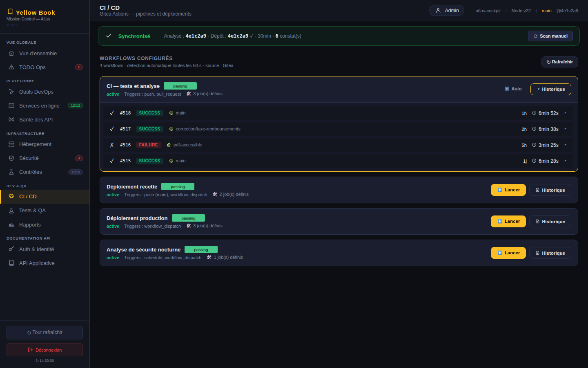The width and height of the screenshot is (588, 368).
Task: Click passing badge on Déploiement recette
Action: click(x=178, y=186)
